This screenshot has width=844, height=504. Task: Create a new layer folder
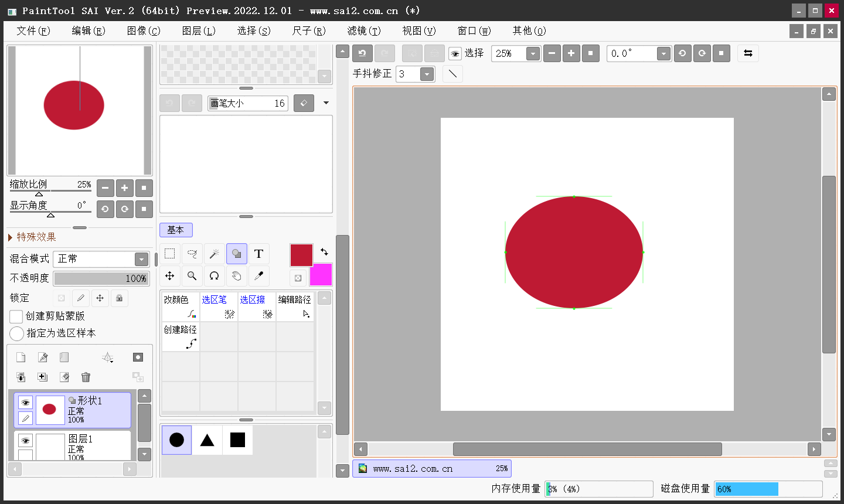64,357
